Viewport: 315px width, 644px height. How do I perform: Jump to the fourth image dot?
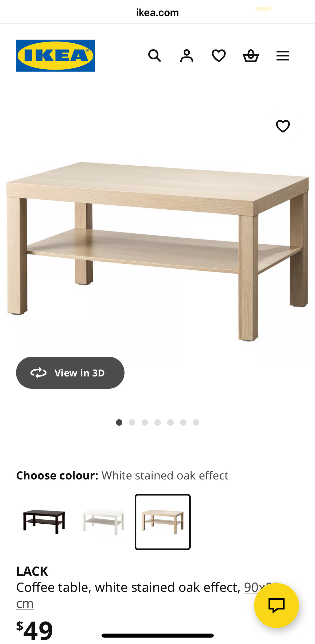click(158, 422)
